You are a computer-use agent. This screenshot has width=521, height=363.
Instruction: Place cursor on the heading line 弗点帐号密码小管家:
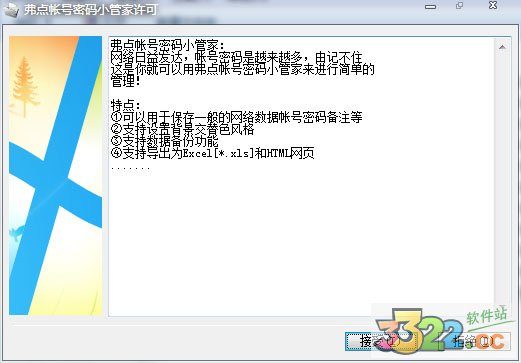tap(168, 45)
